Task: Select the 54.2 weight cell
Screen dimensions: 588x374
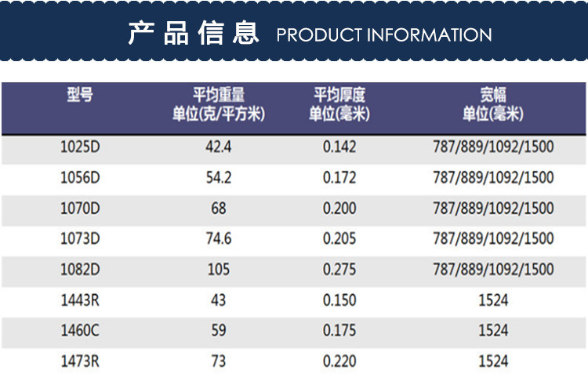Action: tap(219, 177)
